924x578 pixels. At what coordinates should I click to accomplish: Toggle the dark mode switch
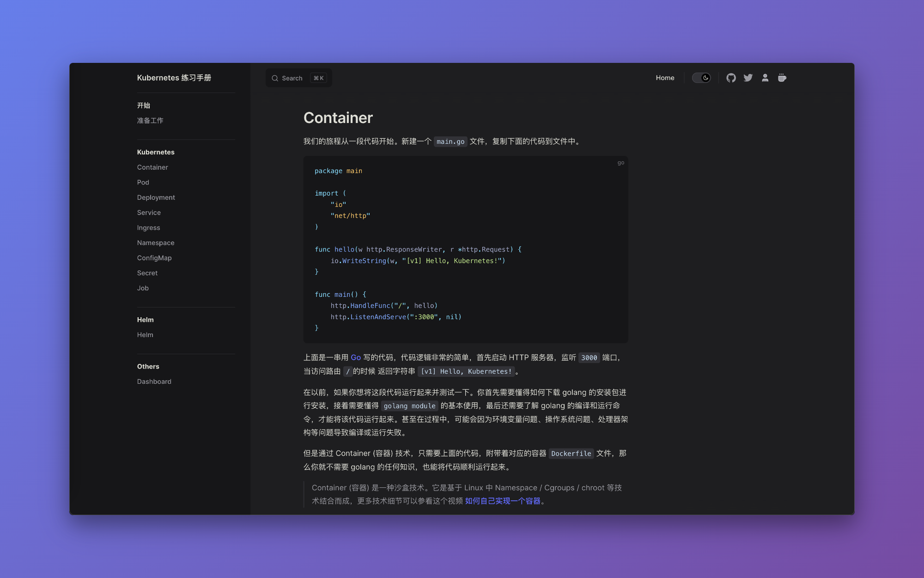pos(701,78)
